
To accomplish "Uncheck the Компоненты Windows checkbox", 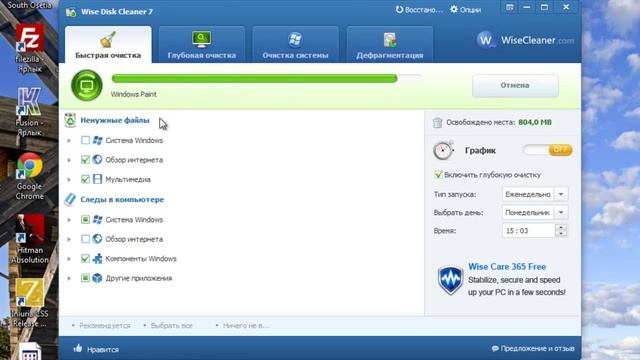I will click(85, 258).
